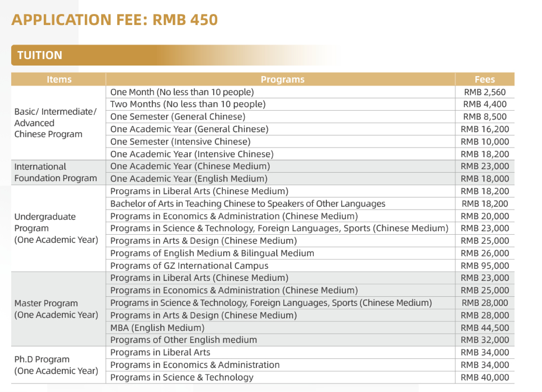Click Bachelor of Arts in Teaching Chinese row
Image resolution: width=542 pixels, height=392 pixels.
point(248,204)
